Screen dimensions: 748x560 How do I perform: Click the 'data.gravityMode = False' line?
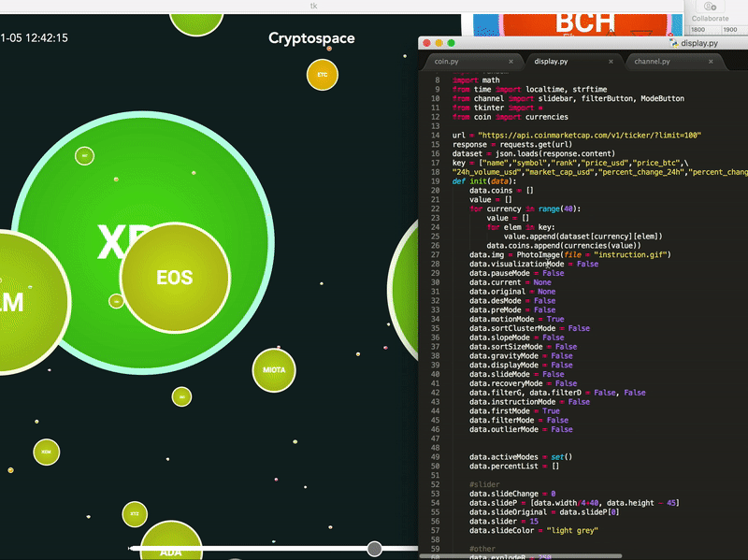tap(521, 356)
